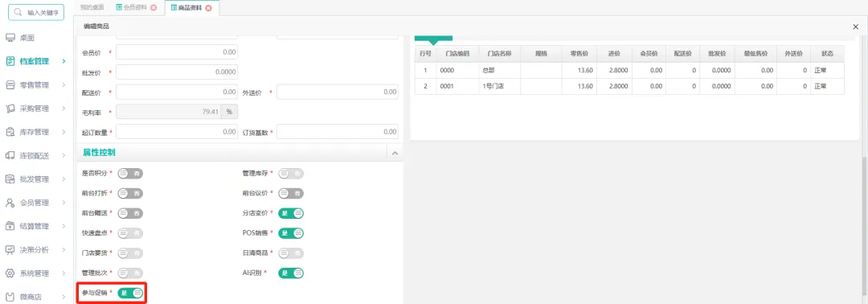Close the 编辑商品 dialog

click(x=856, y=26)
